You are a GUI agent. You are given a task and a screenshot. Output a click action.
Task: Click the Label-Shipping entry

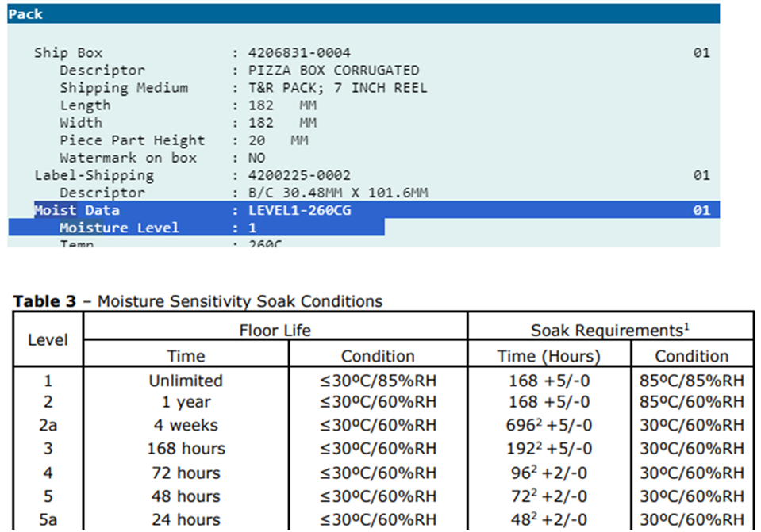click(94, 175)
